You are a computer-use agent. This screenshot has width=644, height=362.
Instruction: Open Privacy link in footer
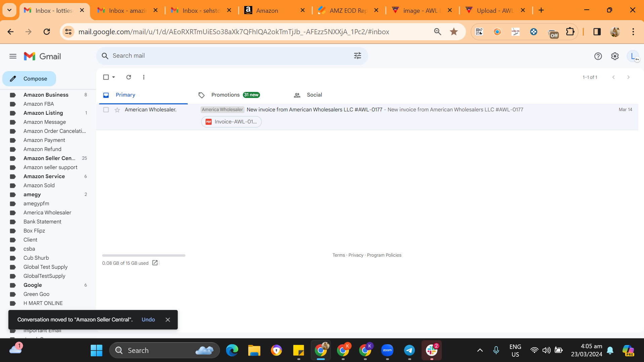click(356, 255)
